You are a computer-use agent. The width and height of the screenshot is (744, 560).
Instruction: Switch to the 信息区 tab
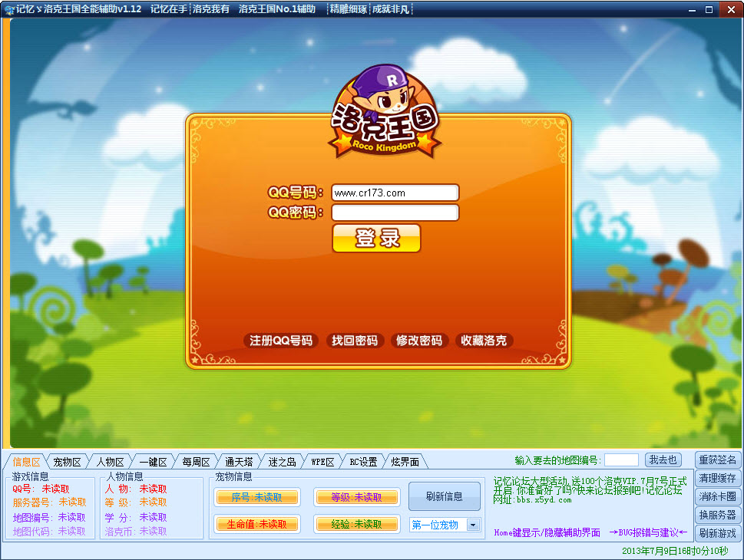pyautogui.click(x=26, y=462)
